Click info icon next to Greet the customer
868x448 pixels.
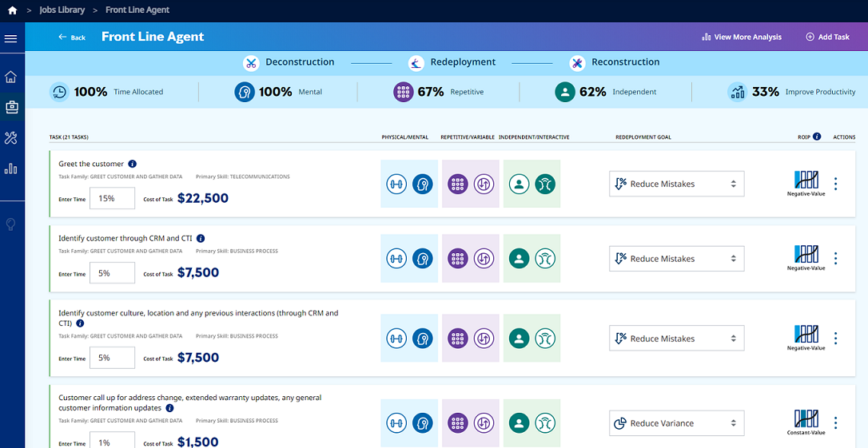click(133, 164)
